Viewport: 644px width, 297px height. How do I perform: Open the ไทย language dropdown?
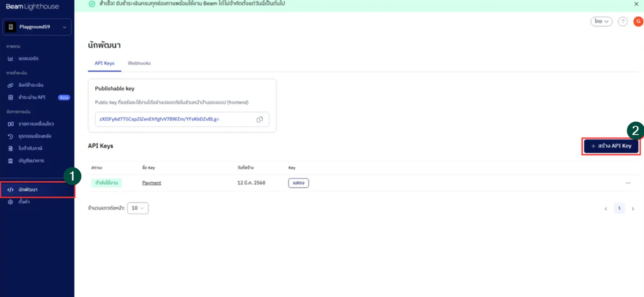click(x=601, y=22)
